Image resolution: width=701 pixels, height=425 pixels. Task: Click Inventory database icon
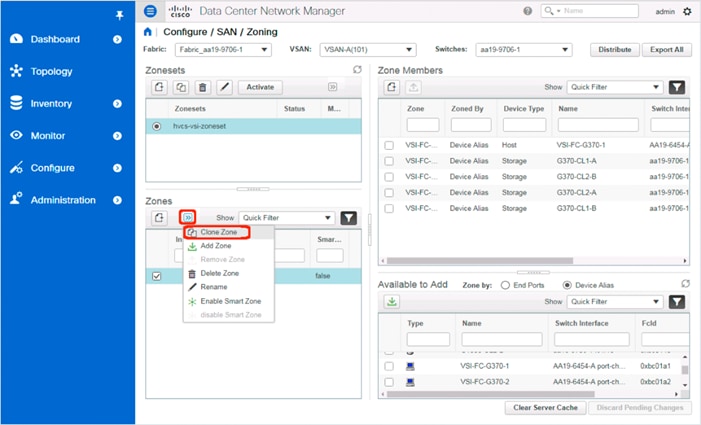(16, 103)
